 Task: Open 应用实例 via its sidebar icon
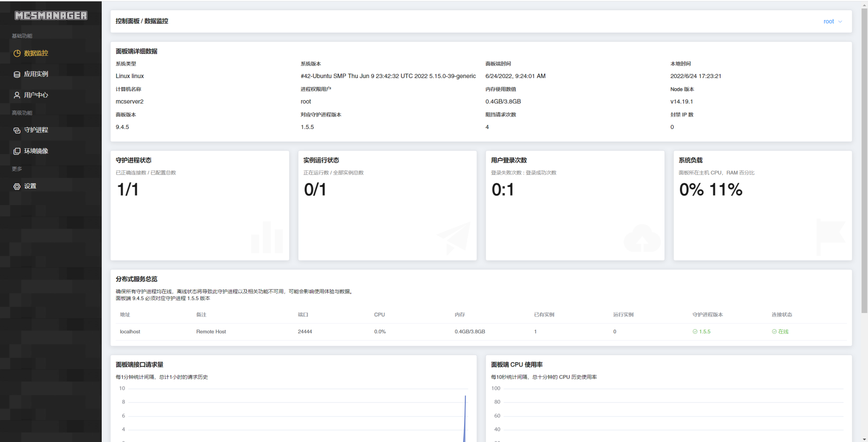17,74
